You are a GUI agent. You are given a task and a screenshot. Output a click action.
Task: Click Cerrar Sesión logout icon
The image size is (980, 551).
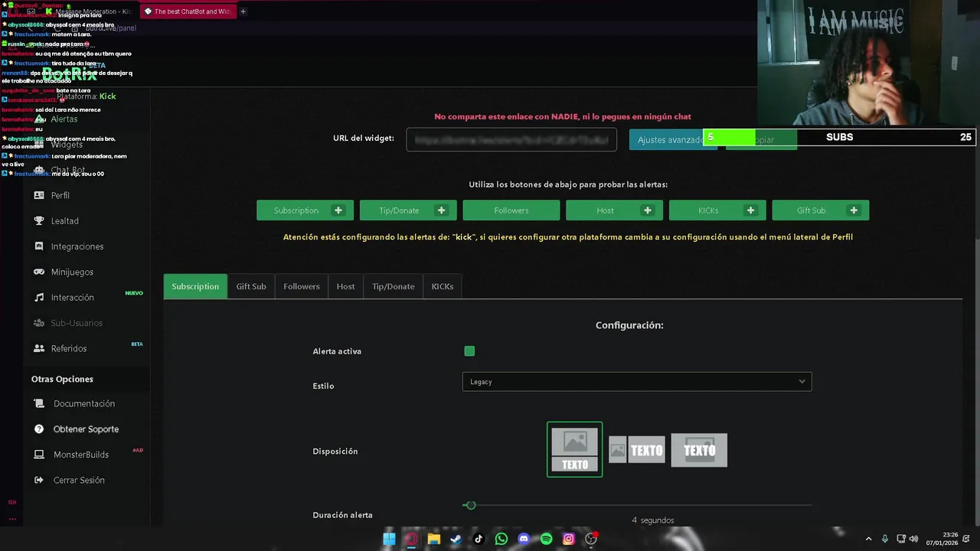click(39, 480)
